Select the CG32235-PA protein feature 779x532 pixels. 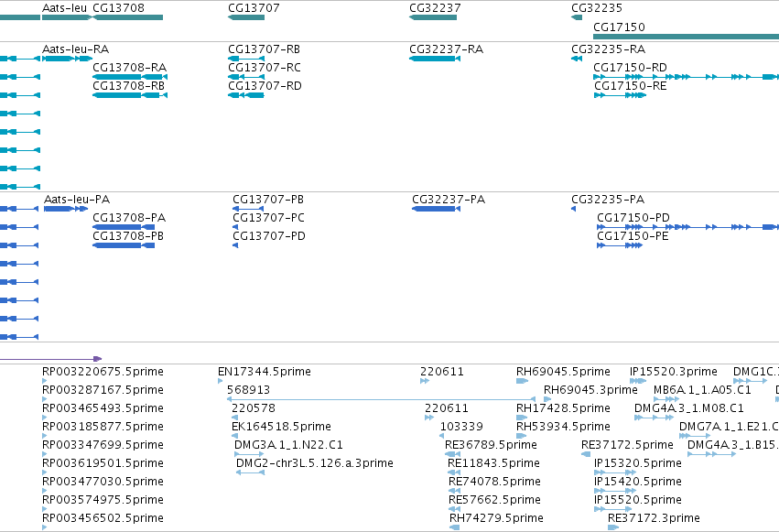[x=573, y=209]
